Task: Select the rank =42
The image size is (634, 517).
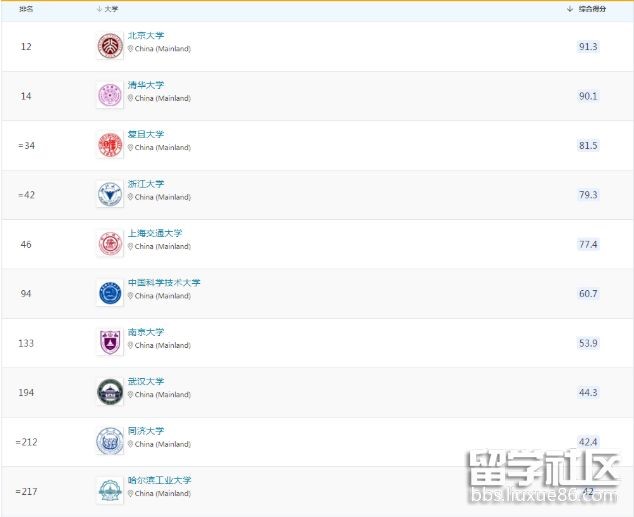Action: click(x=26, y=195)
